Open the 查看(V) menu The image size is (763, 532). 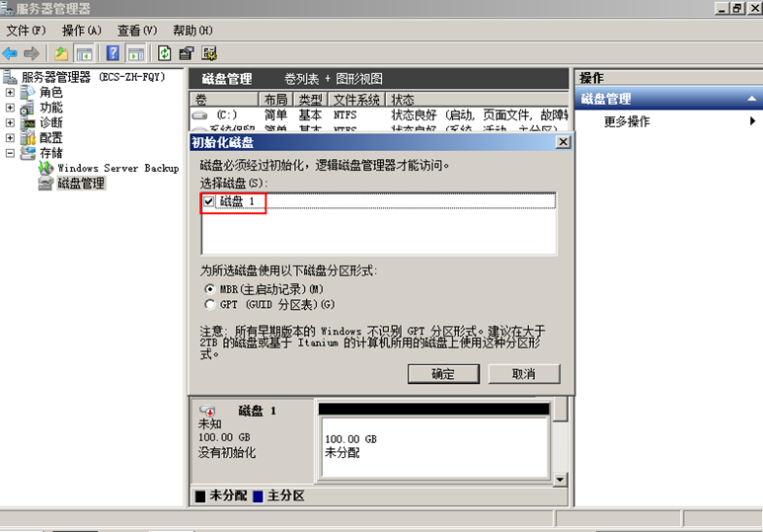coord(137,31)
